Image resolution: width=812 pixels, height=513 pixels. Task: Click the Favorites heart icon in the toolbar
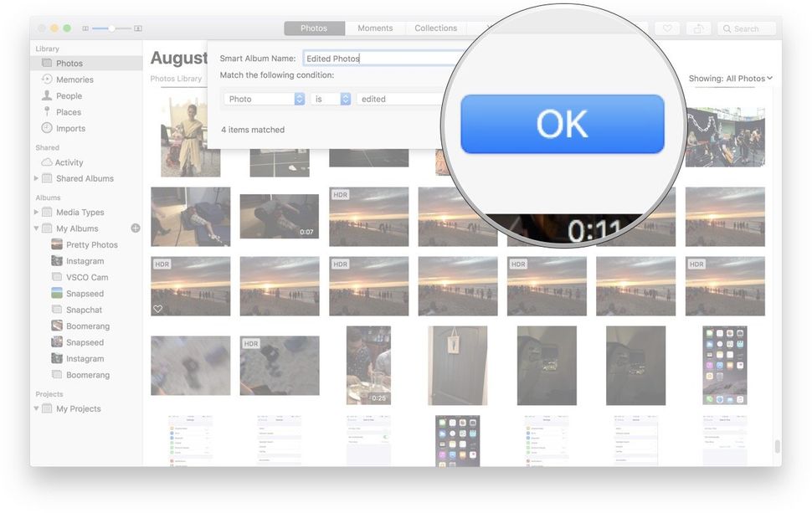click(668, 28)
